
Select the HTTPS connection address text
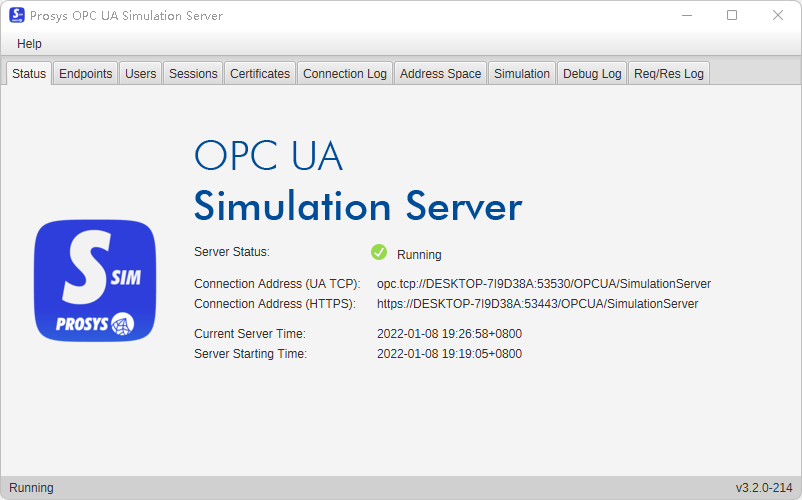(x=538, y=304)
